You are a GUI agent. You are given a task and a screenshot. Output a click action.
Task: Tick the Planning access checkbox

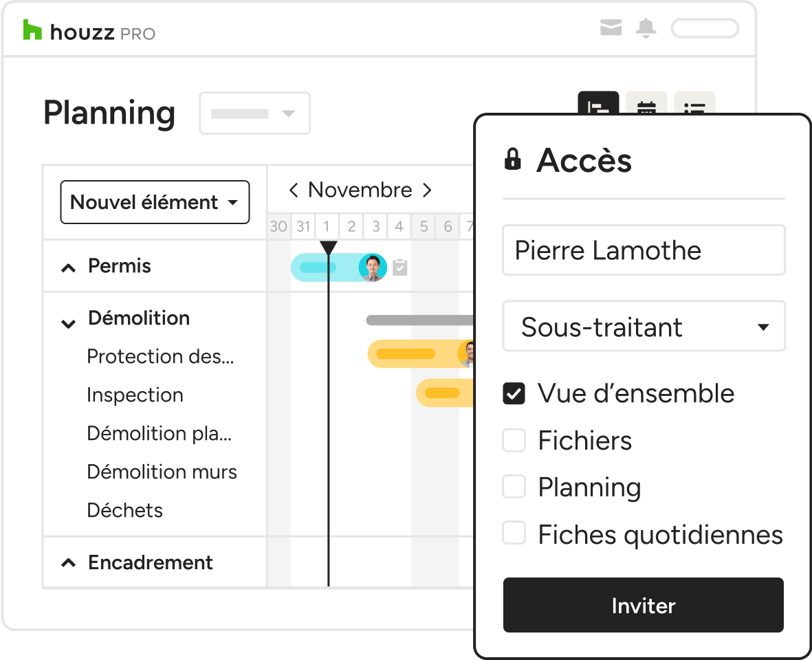[514, 487]
